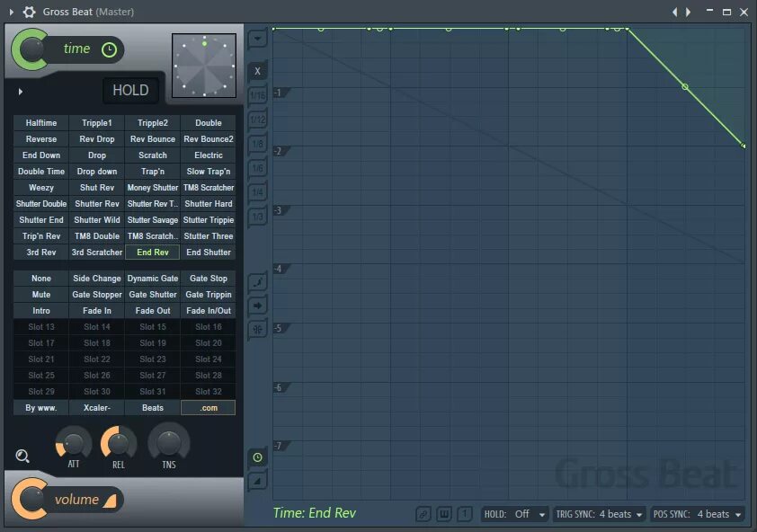Go to previous preset arrow
The width and height of the screenshot is (757, 532).
coord(675,12)
